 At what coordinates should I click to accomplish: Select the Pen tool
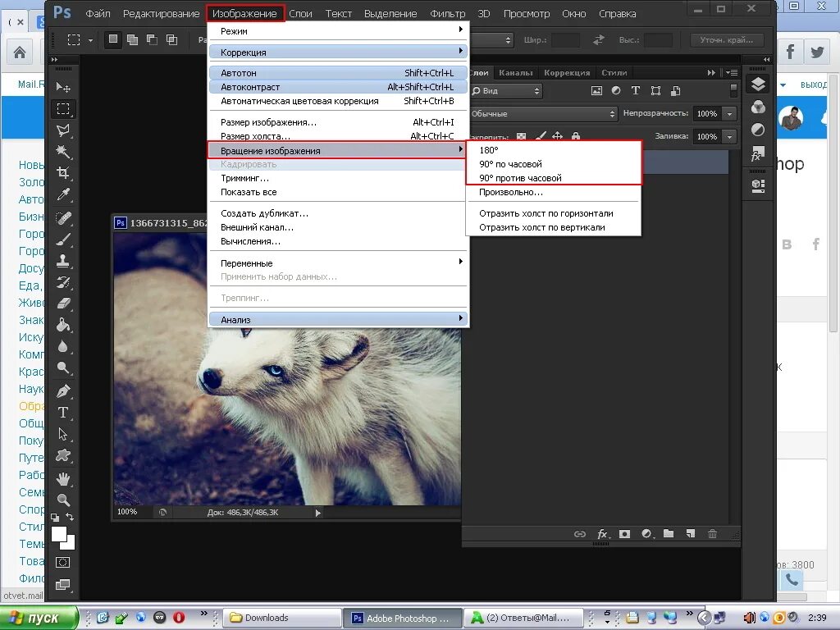pyautogui.click(x=63, y=391)
